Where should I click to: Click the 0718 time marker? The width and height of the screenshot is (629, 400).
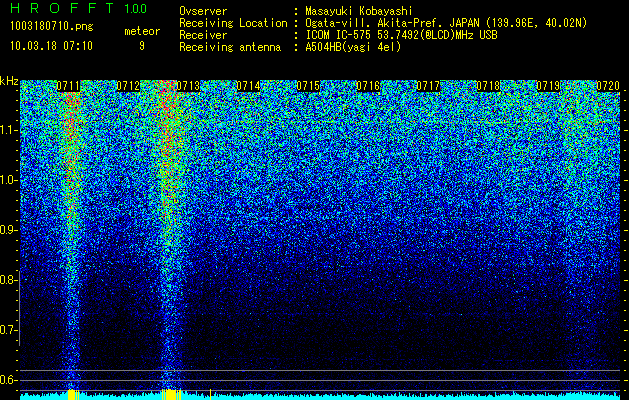488,86
